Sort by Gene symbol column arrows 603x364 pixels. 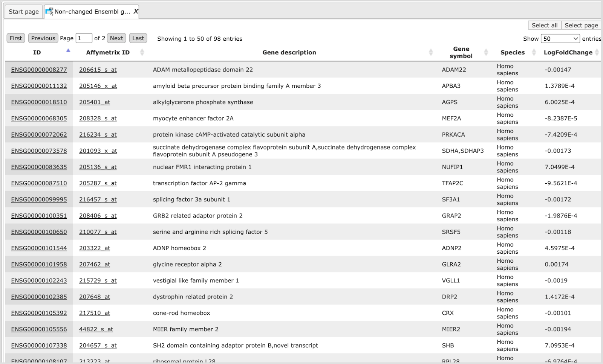tap(486, 52)
